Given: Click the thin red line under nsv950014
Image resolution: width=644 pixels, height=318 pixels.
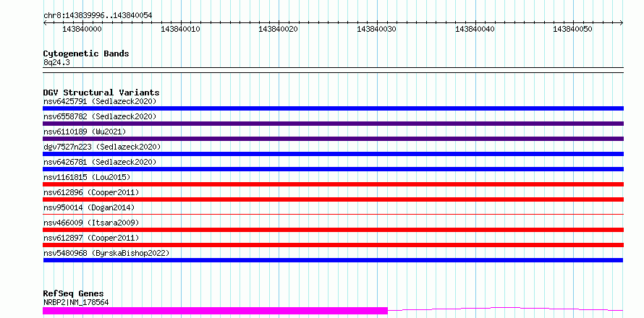Looking at the screenshot, I should pos(333,214).
